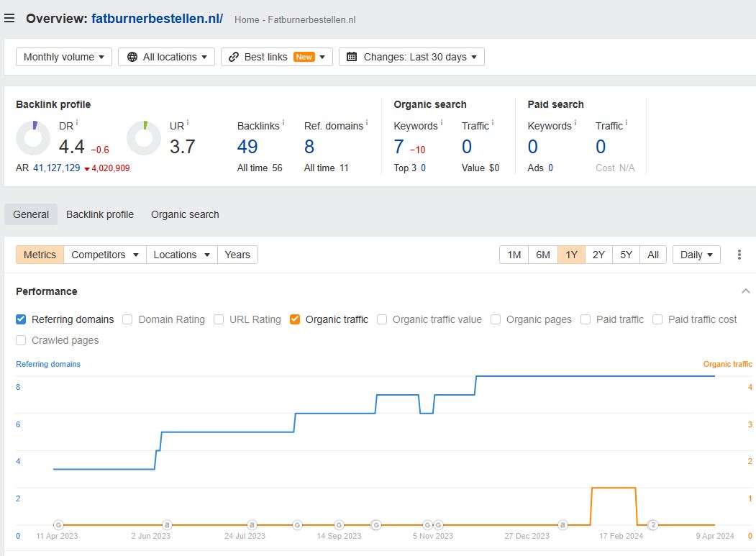
Task: Expand the Competitors dropdown
Action: pyautogui.click(x=105, y=255)
